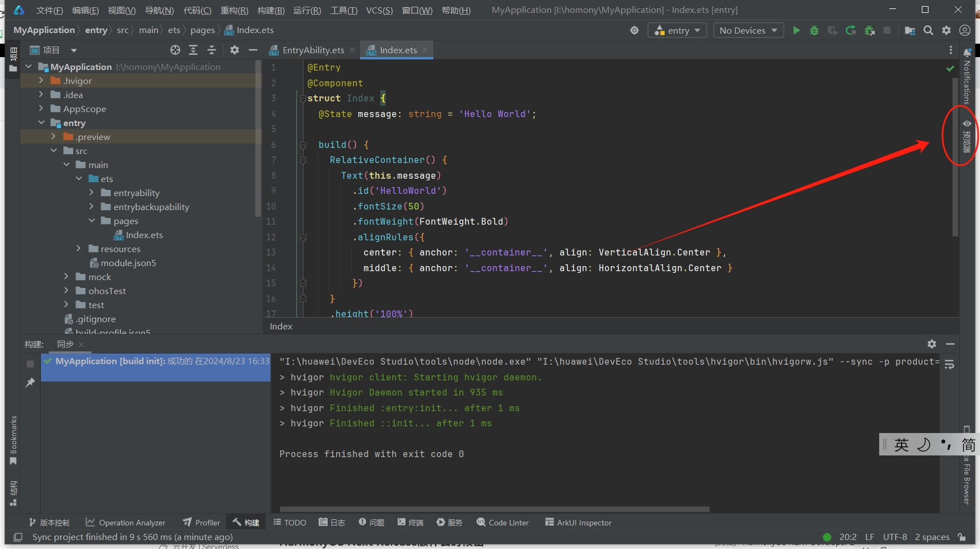This screenshot has height=549, width=980.
Task: Open the 文件(F) menu
Action: coord(49,10)
